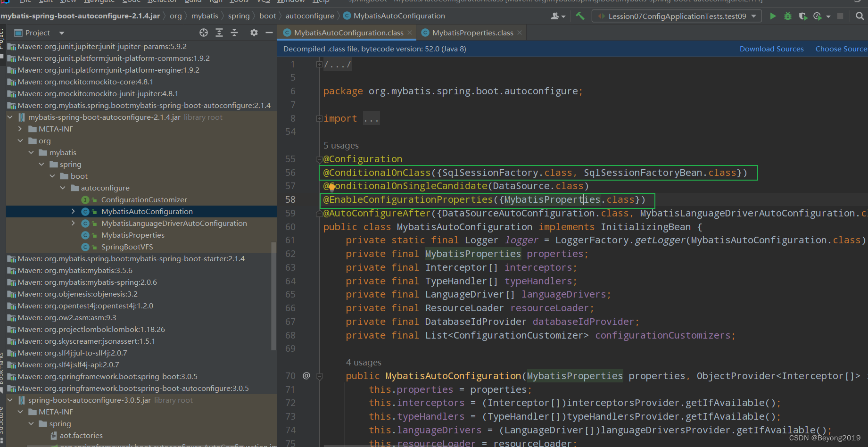868x447 pixels.
Task: Collapse the boot folder node
Action: (52, 176)
